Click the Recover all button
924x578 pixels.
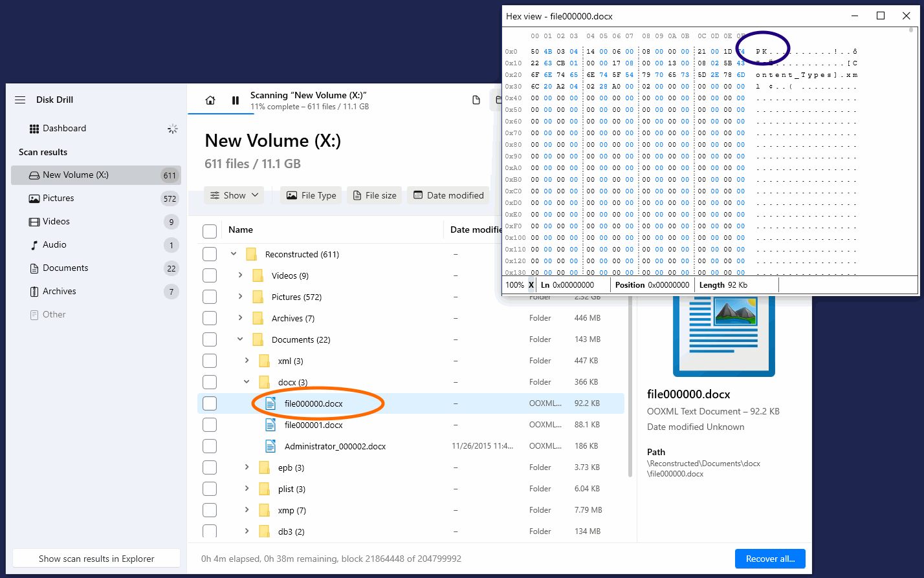coord(769,559)
